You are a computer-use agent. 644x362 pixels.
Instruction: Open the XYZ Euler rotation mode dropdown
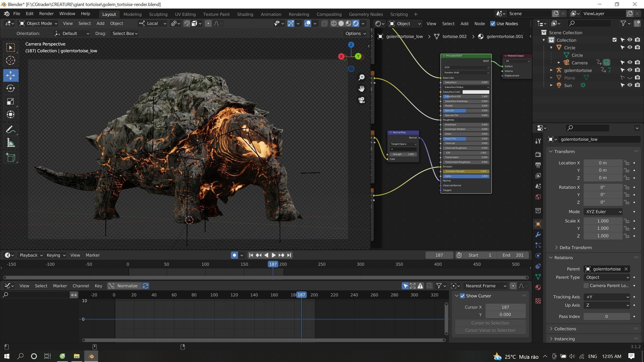point(603,212)
